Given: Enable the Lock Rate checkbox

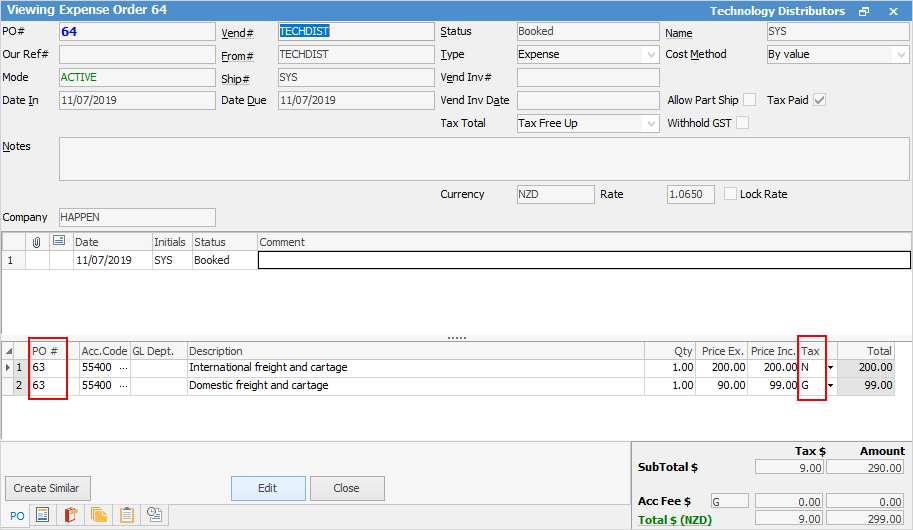Looking at the screenshot, I should (731, 194).
